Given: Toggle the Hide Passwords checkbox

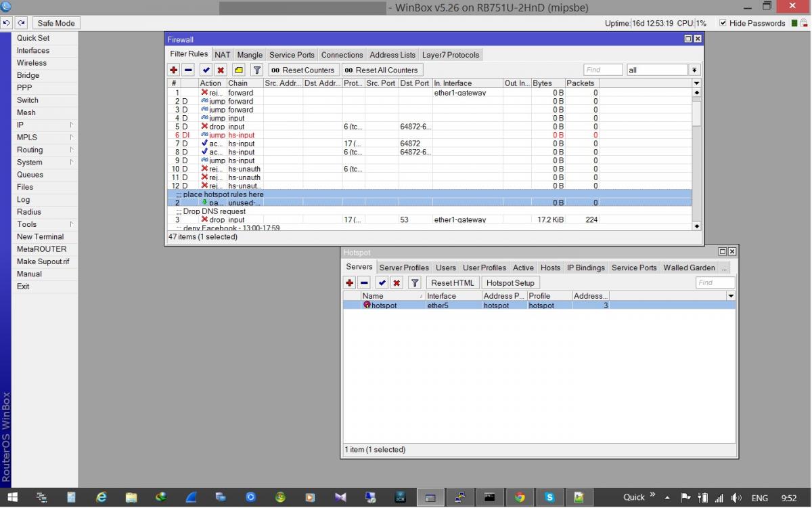Looking at the screenshot, I should [x=723, y=23].
